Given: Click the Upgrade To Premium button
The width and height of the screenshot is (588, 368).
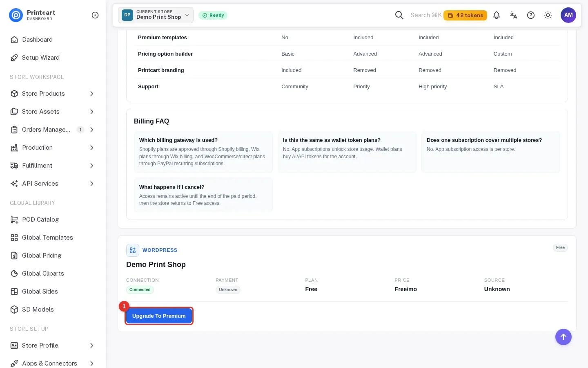Looking at the screenshot, I should 159,316.
